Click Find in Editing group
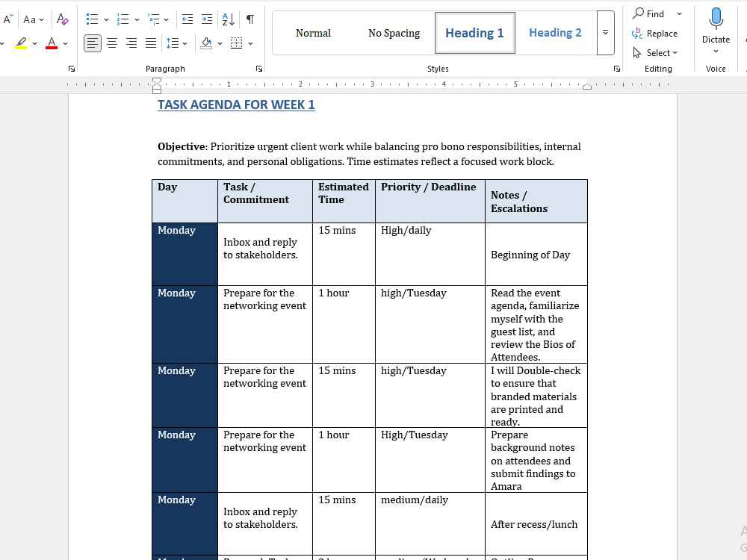Viewport: 747px width, 560px height. click(x=648, y=13)
